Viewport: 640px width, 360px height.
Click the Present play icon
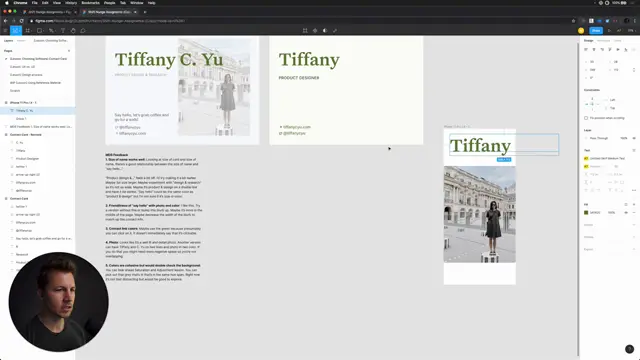[609, 31]
